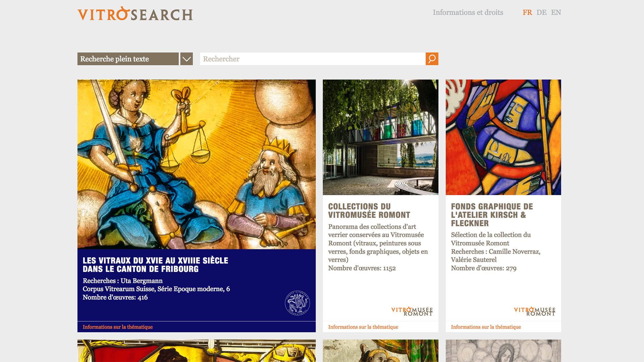This screenshot has width=644, height=362.
Task: Switch language to DE
Action: [x=541, y=12]
